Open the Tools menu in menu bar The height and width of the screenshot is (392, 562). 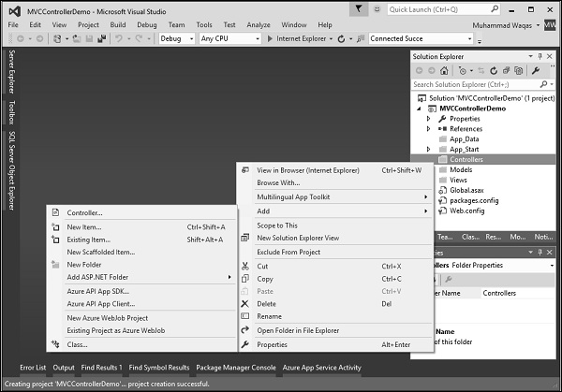coord(204,25)
